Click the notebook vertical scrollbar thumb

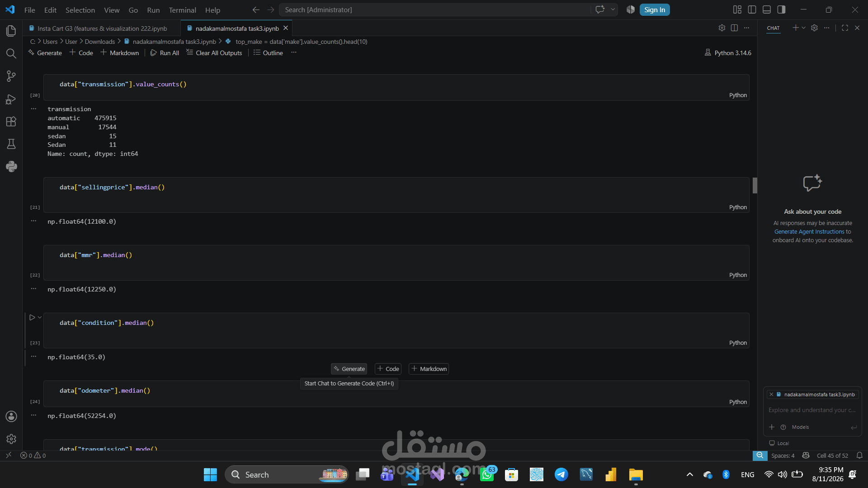pos(755,185)
